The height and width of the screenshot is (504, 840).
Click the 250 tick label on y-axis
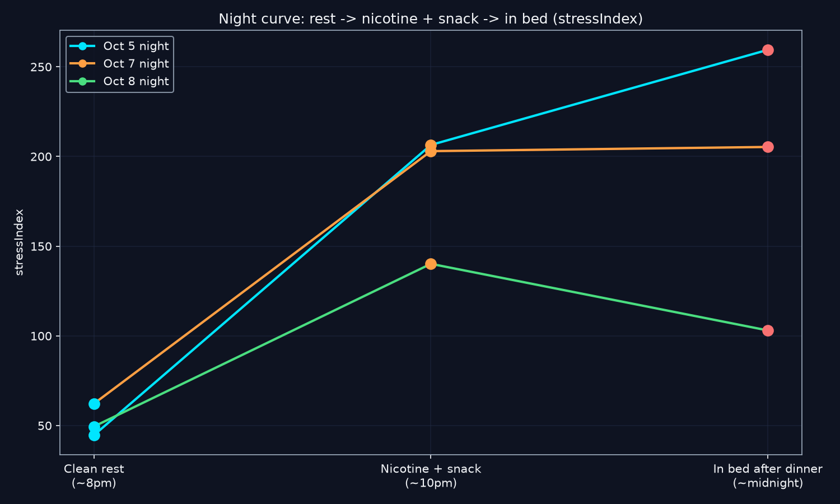[x=42, y=67]
